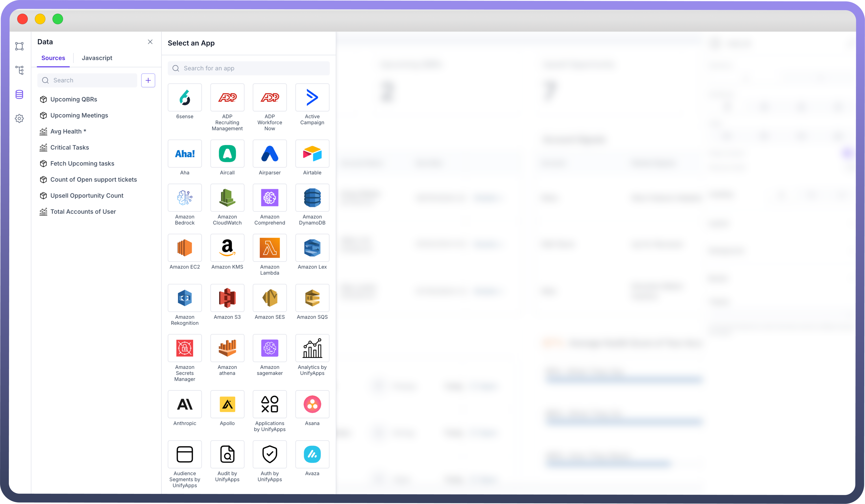Add a new data source

[148, 80]
